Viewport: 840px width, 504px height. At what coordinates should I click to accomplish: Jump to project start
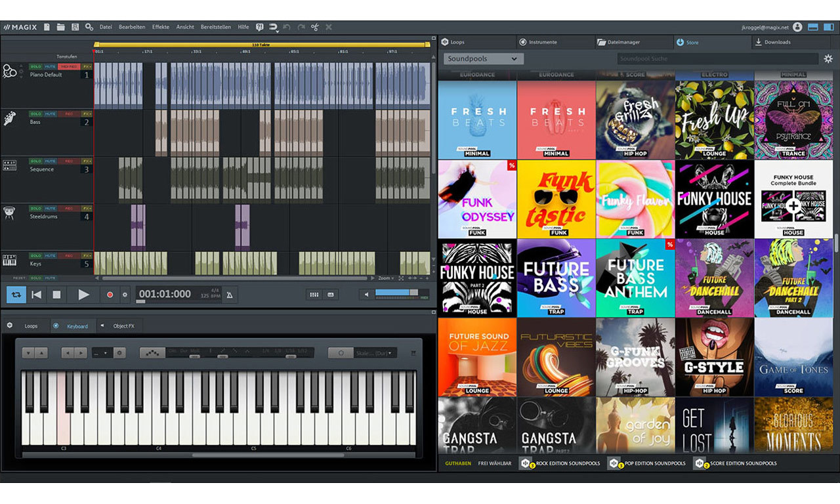(37, 295)
